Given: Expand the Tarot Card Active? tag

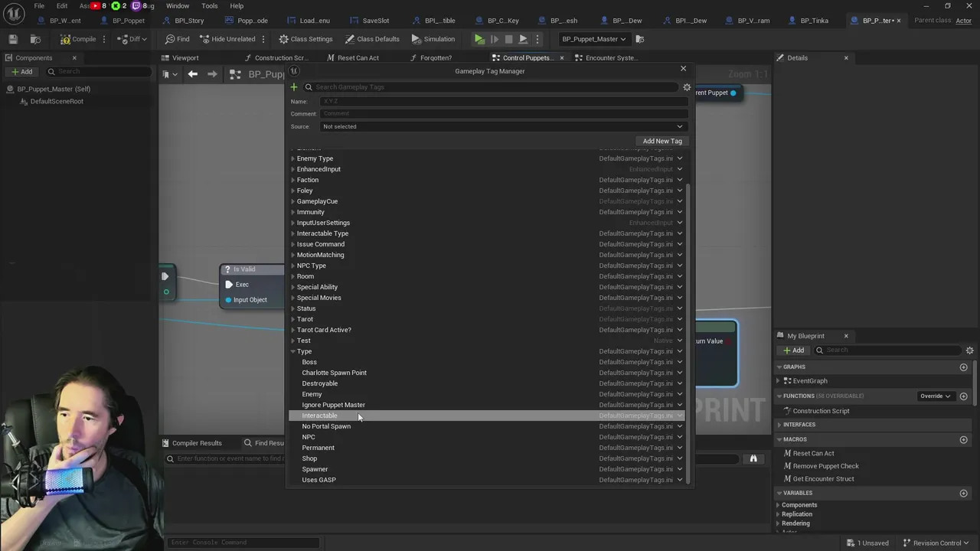Looking at the screenshot, I should pyautogui.click(x=292, y=330).
